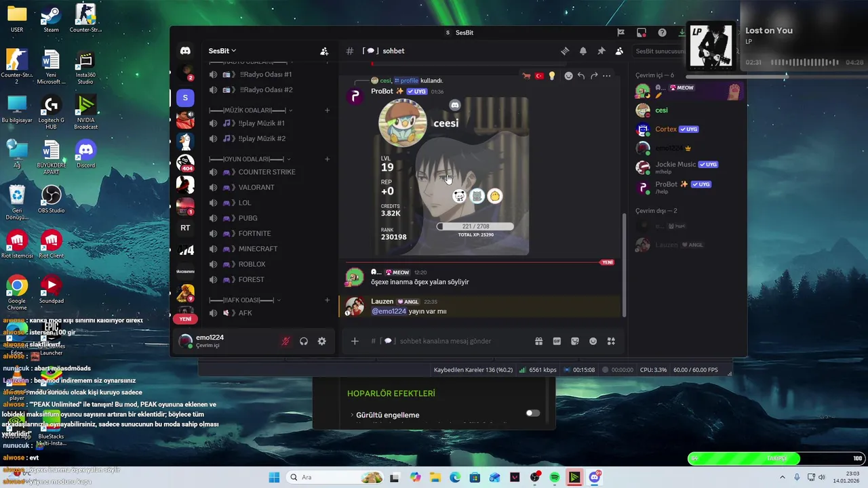Open OBS Studio from the taskbar

click(534, 478)
